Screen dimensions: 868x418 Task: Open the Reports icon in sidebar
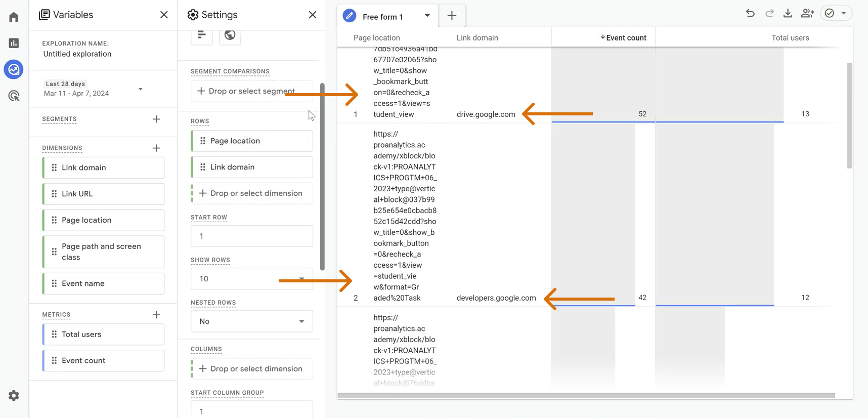(x=14, y=43)
